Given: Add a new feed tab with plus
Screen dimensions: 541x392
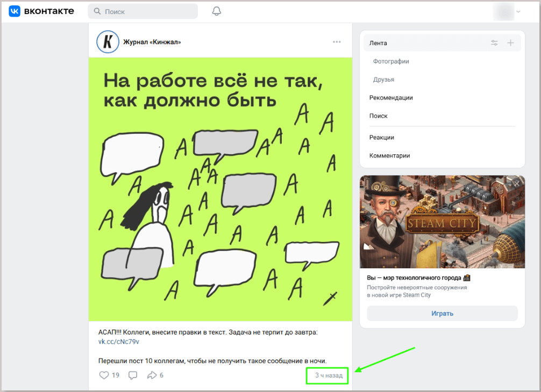Looking at the screenshot, I should click(x=511, y=43).
